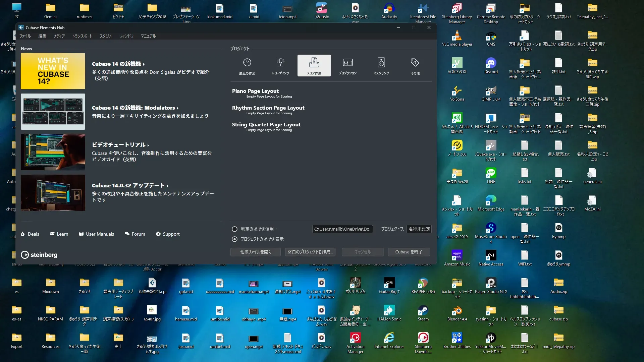Click the project name field 名称未設定
Viewport: 644px width, 362px height.
pyautogui.click(x=419, y=229)
